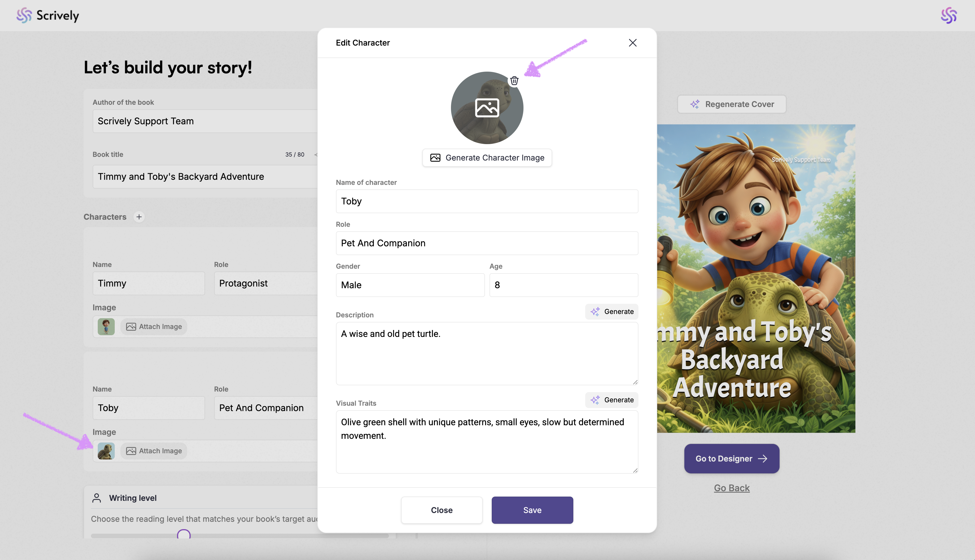Click image placeholder icon on Toby avatar

pos(487,108)
